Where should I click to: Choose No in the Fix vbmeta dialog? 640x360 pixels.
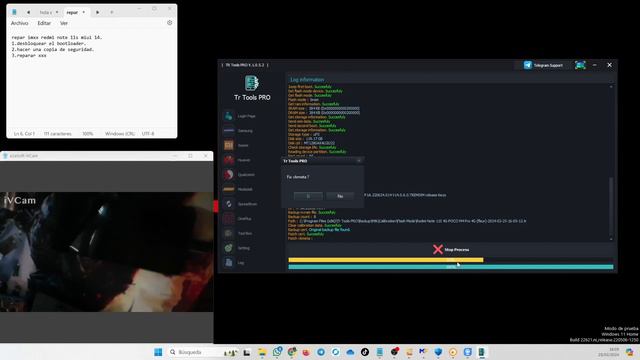point(340,196)
